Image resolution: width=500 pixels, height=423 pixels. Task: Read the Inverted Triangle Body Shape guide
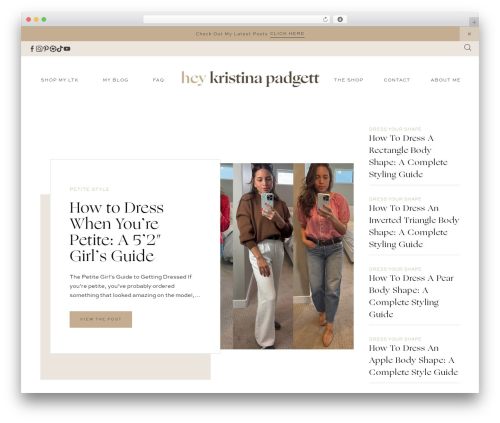[414, 226]
